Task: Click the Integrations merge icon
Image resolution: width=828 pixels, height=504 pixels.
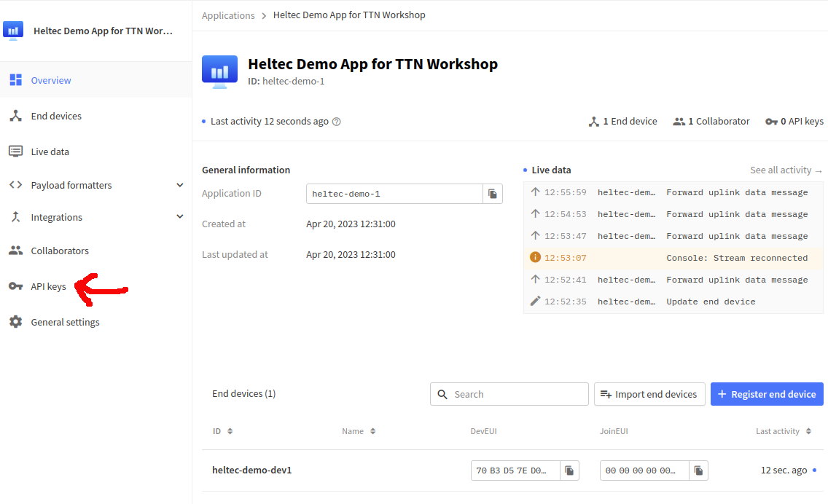Action: 16,217
